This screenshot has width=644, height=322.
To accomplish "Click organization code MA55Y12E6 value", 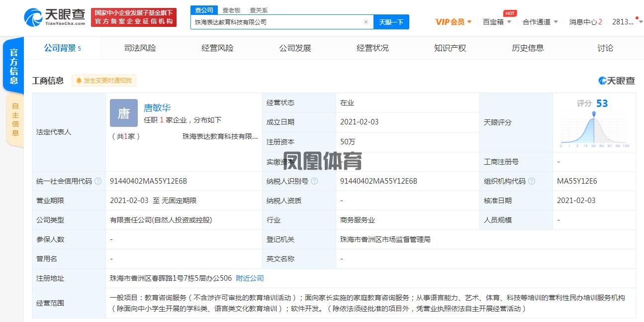I will (x=577, y=181).
